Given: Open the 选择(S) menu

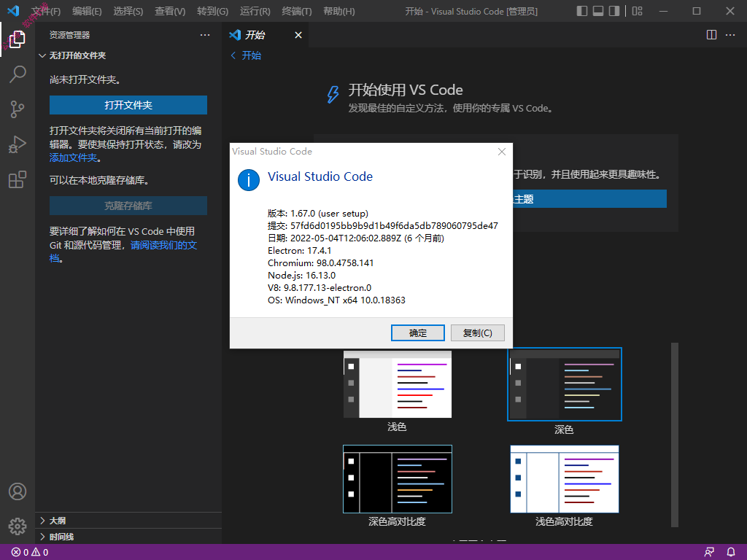Looking at the screenshot, I should click(128, 11).
